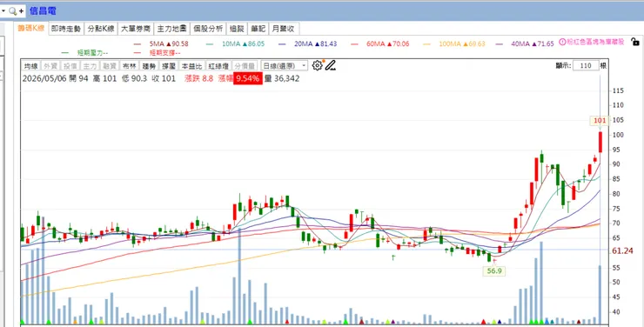The width and height of the screenshot is (644, 327).
Task: Click the 10MA ▲86.05 legend label
Action: tap(243, 43)
